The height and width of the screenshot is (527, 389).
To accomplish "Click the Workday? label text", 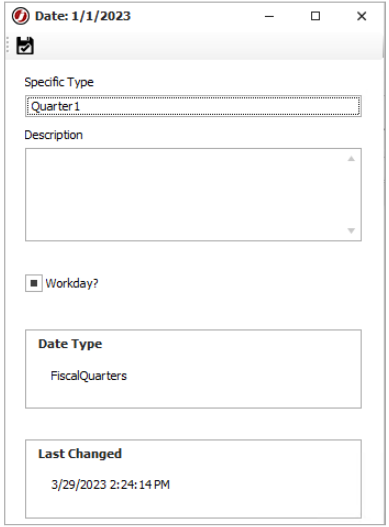I will point(72,283).
